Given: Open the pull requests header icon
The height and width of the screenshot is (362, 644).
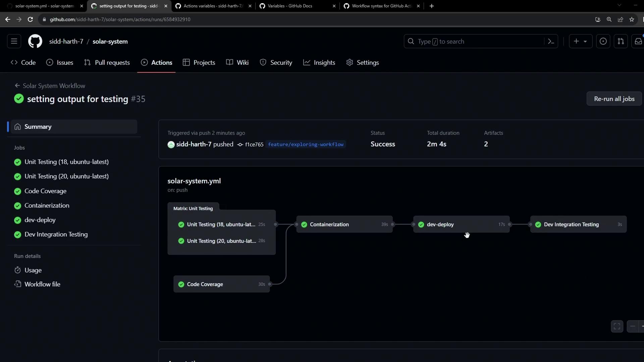Looking at the screenshot, I should pos(621,41).
